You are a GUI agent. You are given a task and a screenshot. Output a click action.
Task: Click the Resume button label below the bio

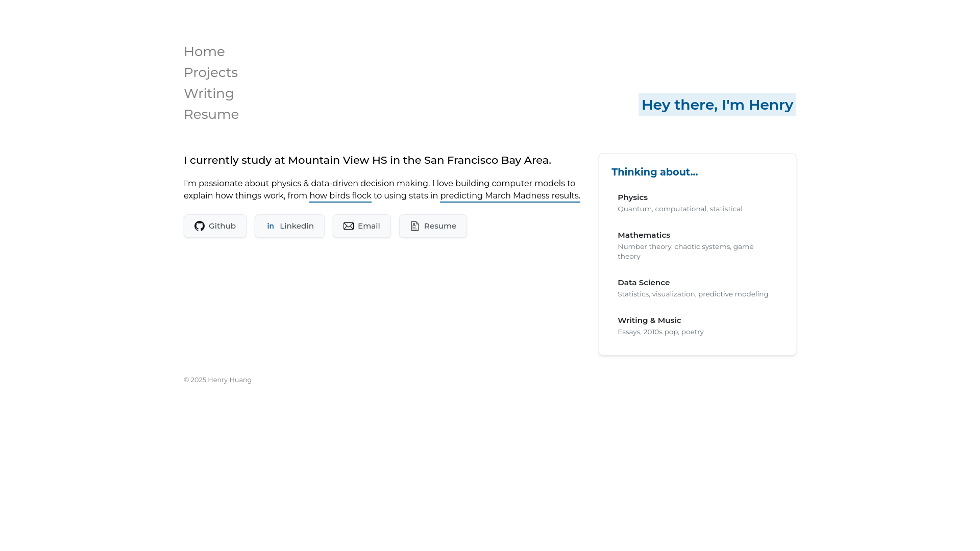440,226
